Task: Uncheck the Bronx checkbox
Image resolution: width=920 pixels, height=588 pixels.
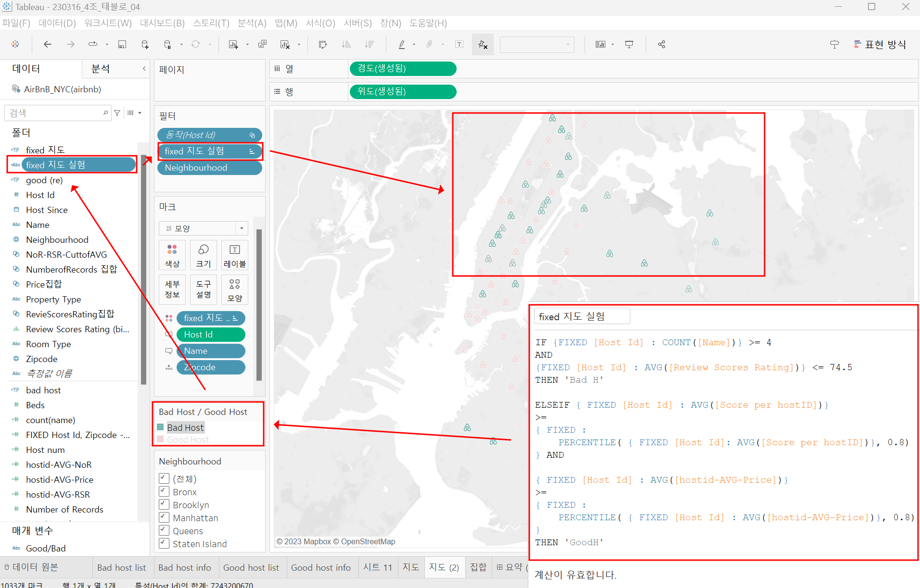Action: (x=164, y=491)
